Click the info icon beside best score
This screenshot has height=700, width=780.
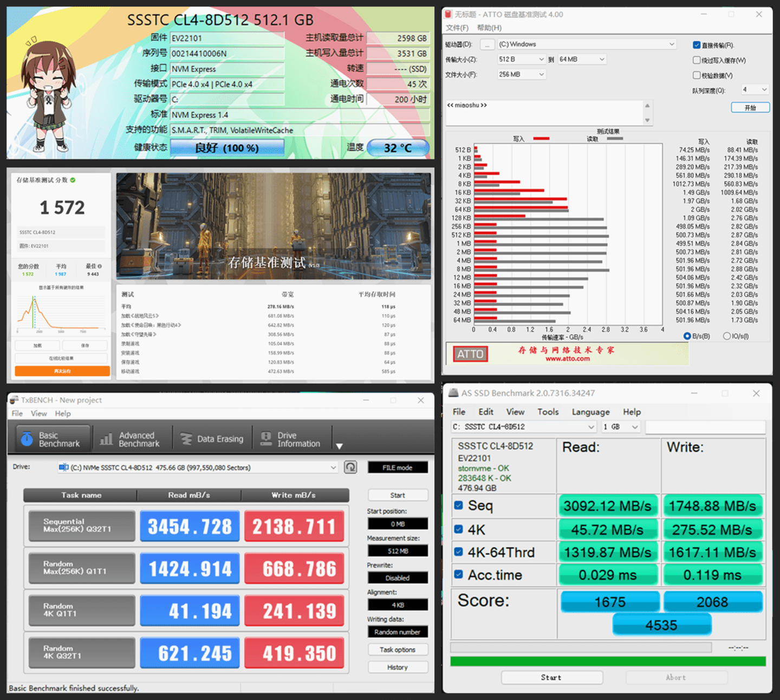[100, 266]
